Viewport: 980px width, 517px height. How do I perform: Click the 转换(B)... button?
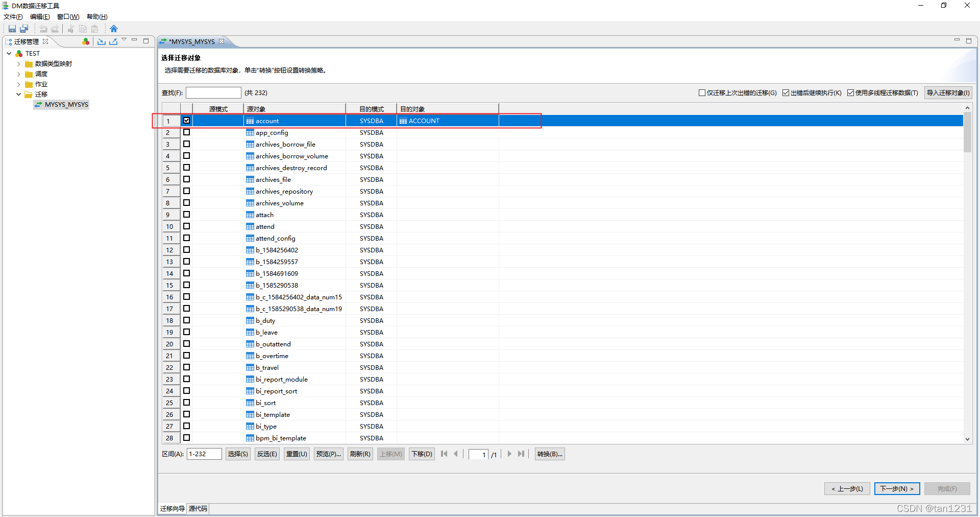coord(550,454)
